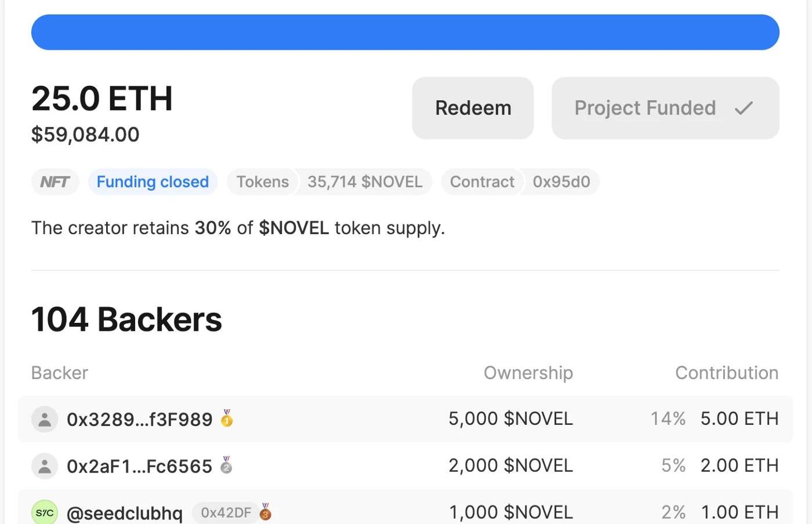Open backer address 0x2aF1...Fc6565
The height and width of the screenshot is (524, 812).
[x=140, y=466]
